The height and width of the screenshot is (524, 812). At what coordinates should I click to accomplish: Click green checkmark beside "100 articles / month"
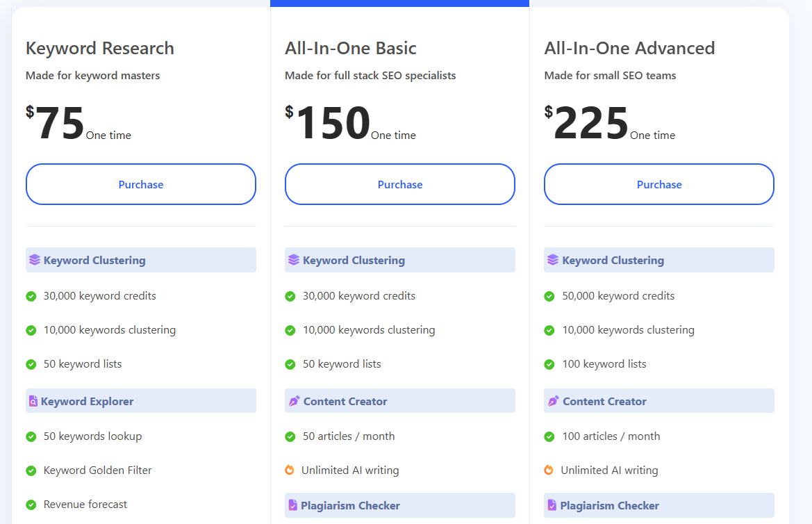(x=549, y=437)
